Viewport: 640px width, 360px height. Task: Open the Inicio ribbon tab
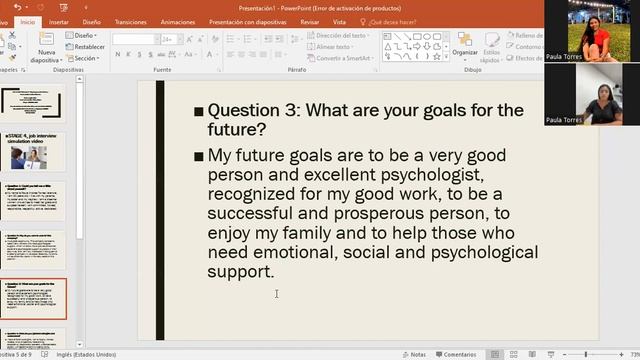pyautogui.click(x=27, y=22)
